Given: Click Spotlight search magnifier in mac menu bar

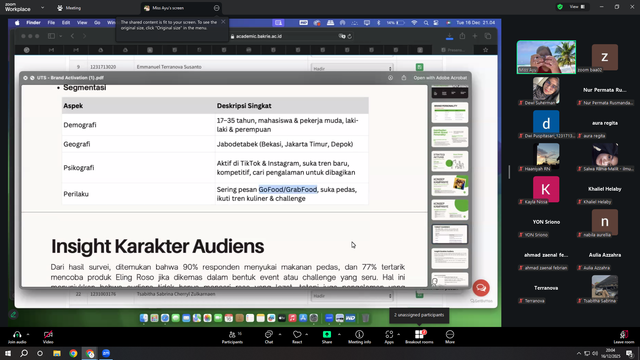Looking at the screenshot, I should tap(426, 23).
